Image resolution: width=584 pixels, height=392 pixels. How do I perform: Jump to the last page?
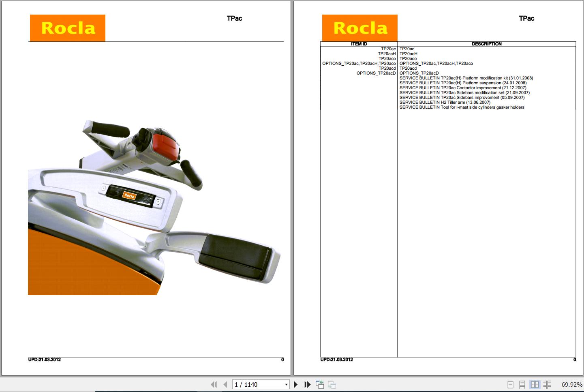307,384
